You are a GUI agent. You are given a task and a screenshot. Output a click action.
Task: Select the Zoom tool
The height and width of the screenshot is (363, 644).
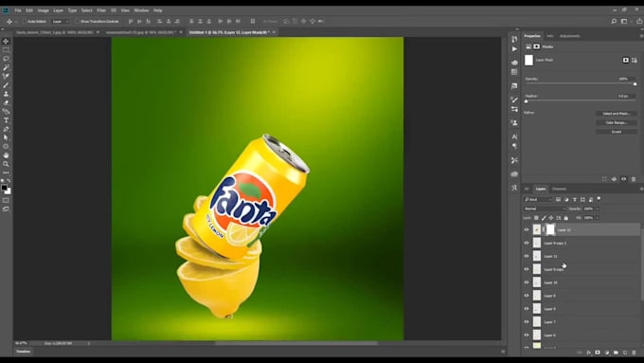pos(6,164)
